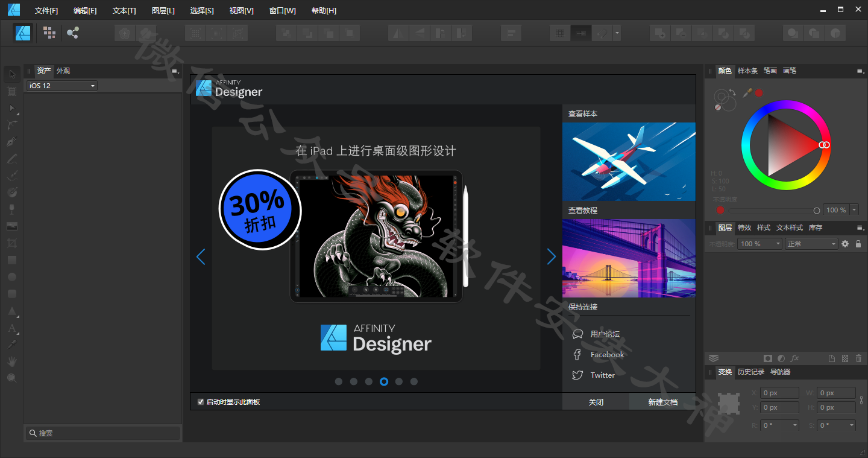Viewport: 868px width, 458px height.
Task: Click the Boolean Add toolbar icon
Action: [x=661, y=33]
